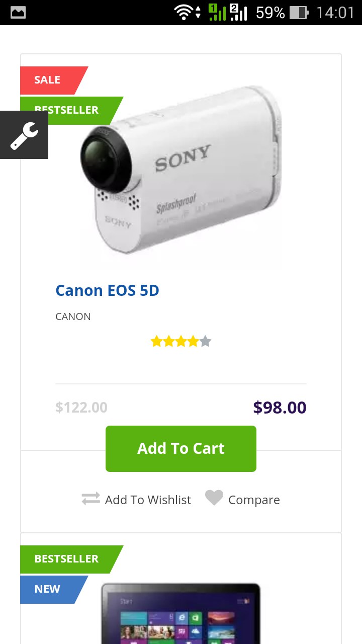Screen dimensions: 362x644
Task: Click the Add To Wishlist text link
Action: click(148, 500)
